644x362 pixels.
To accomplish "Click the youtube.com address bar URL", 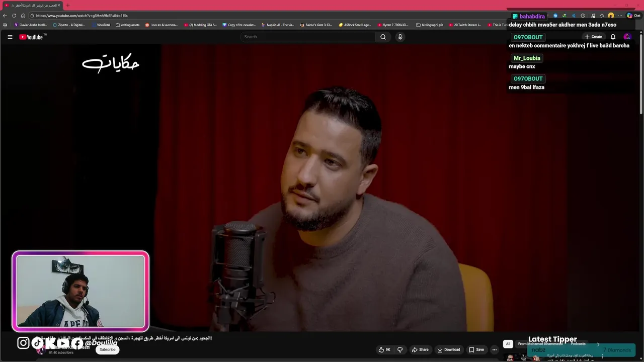I will point(82,16).
